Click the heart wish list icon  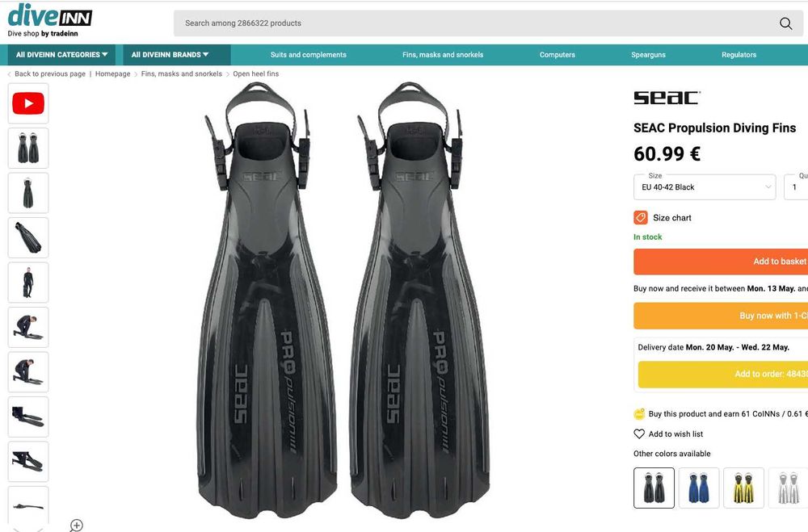[x=639, y=434]
